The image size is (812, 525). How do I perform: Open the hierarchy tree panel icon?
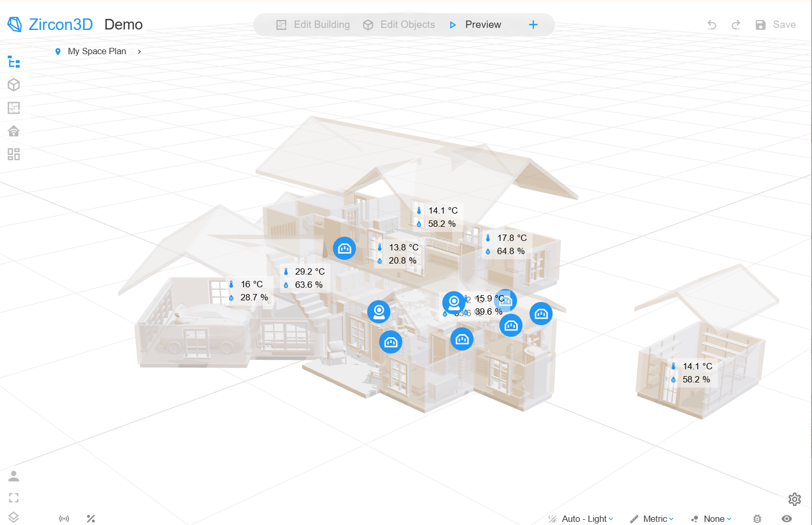14,62
